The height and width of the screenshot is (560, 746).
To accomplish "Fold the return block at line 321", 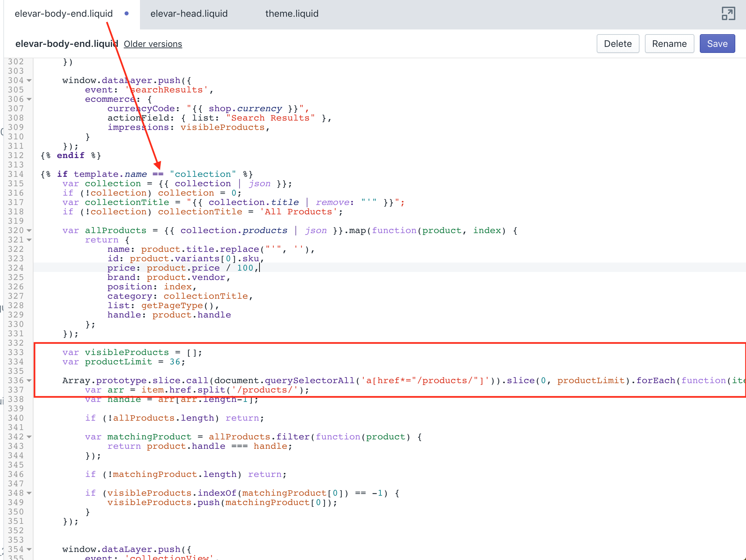I will pyautogui.click(x=29, y=240).
